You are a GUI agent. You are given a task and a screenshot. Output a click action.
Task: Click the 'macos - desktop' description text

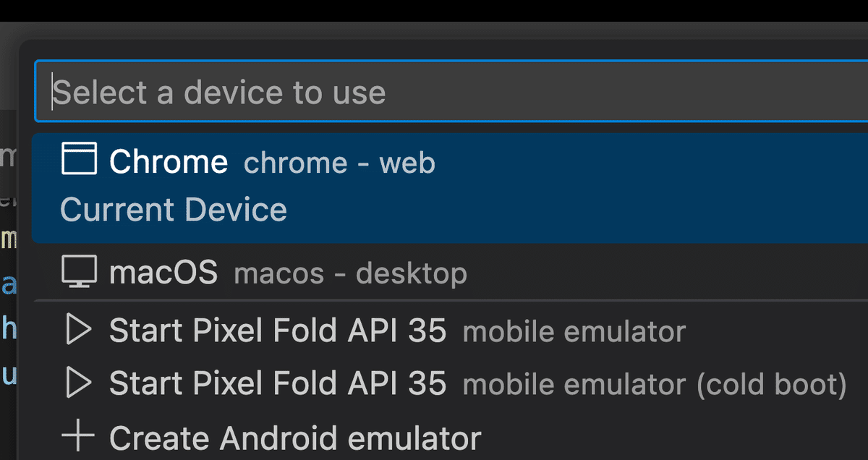tap(351, 273)
